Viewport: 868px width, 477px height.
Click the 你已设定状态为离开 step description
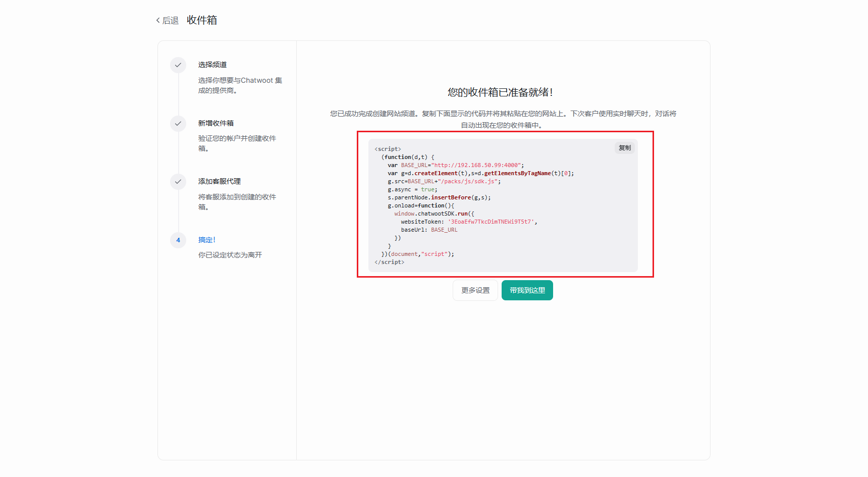tap(230, 255)
